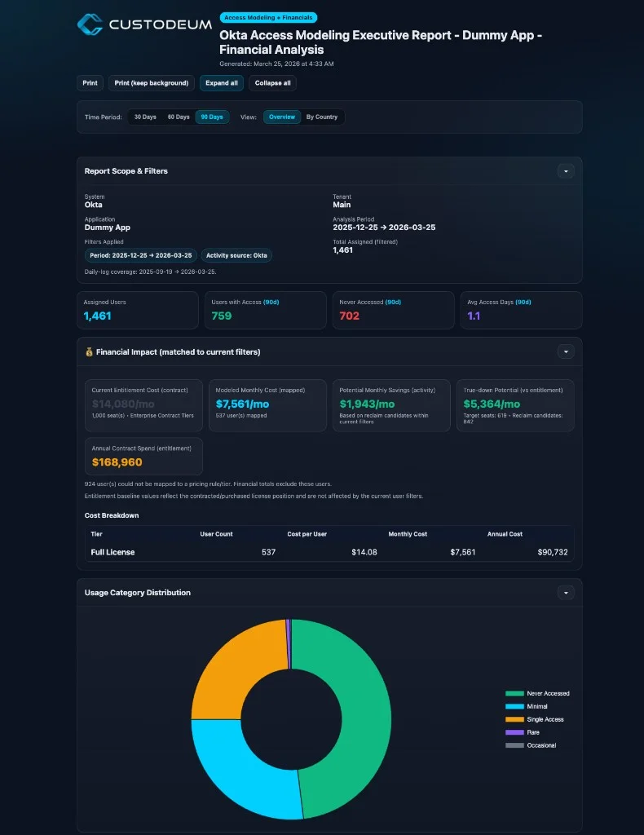Click the 537 user count cell
The image size is (644, 835).
(x=269, y=552)
